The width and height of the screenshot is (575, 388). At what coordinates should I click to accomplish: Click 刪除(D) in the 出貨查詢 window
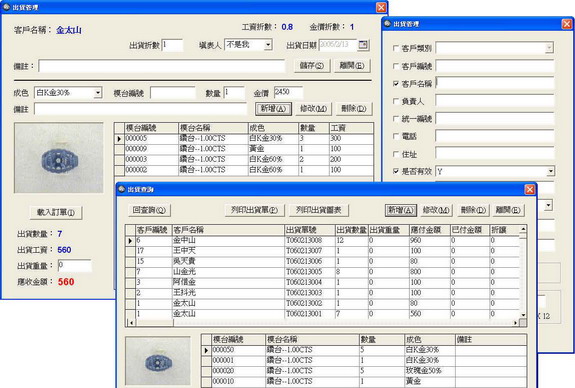[473, 210]
